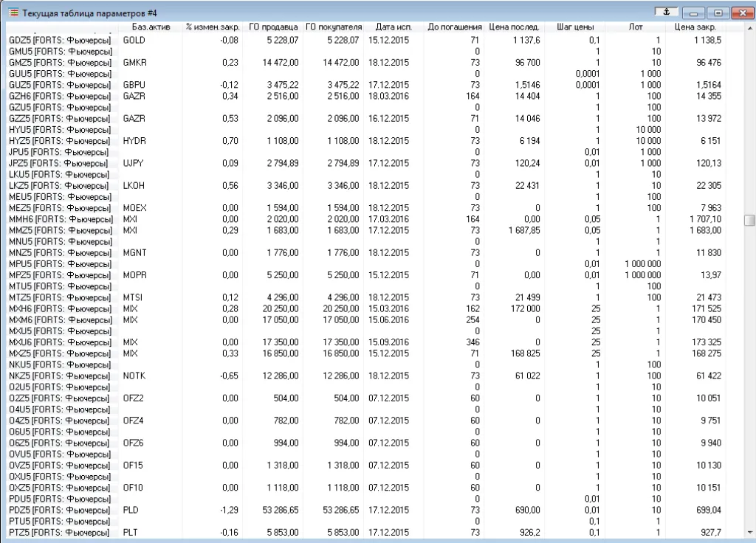This screenshot has width=756, height=543.
Task: Maximize the parameters table window
Action: [x=718, y=13]
